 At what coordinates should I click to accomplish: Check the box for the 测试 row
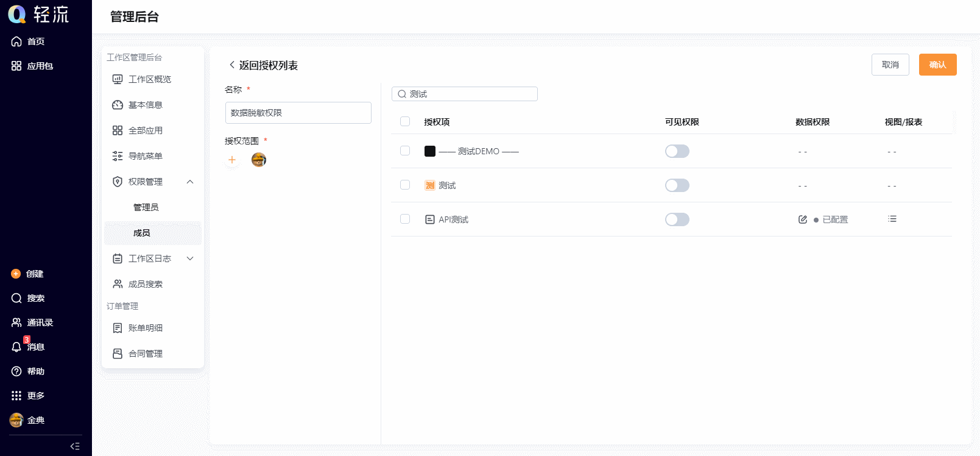pyautogui.click(x=405, y=185)
